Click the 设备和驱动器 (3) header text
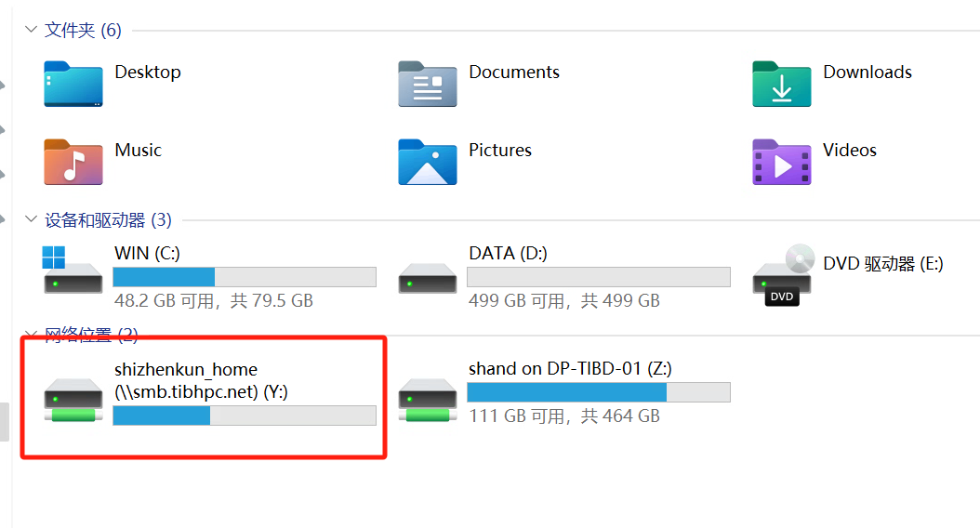 point(108,220)
